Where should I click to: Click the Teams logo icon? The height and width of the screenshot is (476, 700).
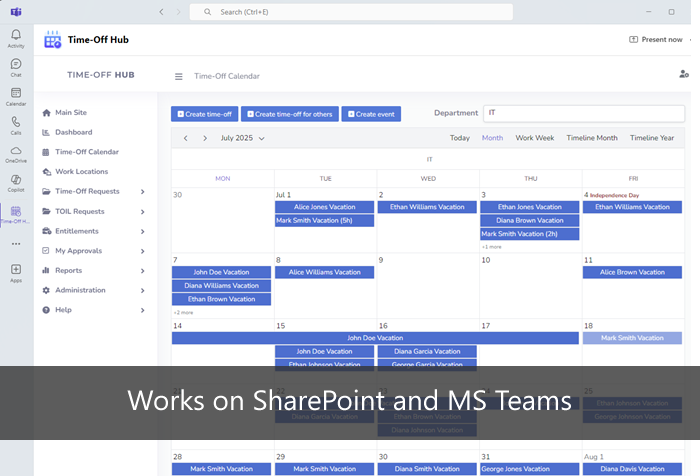coord(16,12)
